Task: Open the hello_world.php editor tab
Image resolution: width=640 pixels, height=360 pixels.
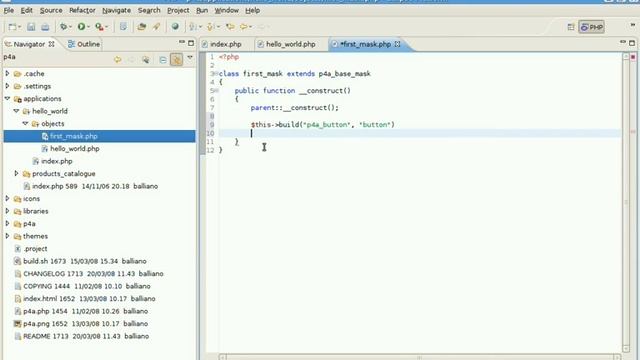Action: tap(287, 44)
